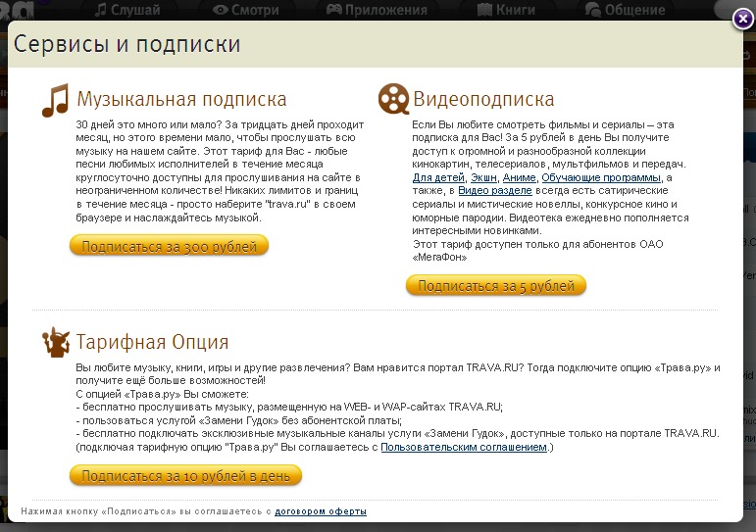Open the Приложения navigation tab
This screenshot has height=532, width=756.
tap(378, 10)
